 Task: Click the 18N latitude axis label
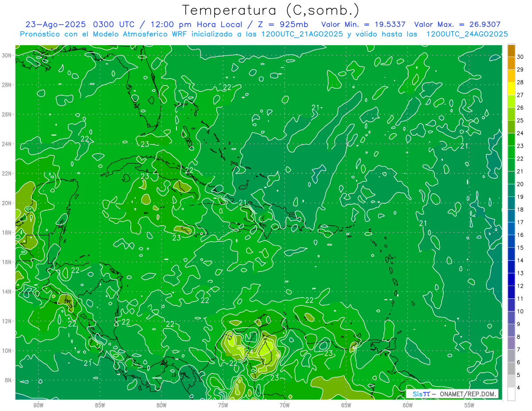7,232
